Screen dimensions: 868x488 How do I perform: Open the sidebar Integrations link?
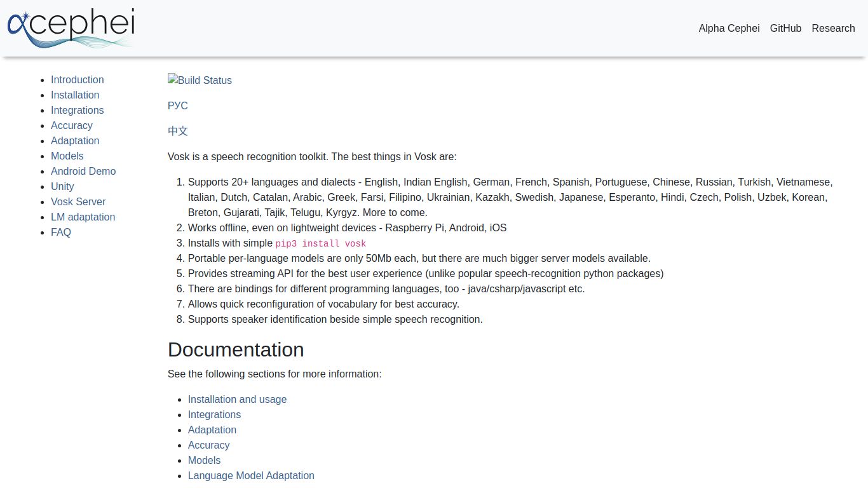(77, 110)
